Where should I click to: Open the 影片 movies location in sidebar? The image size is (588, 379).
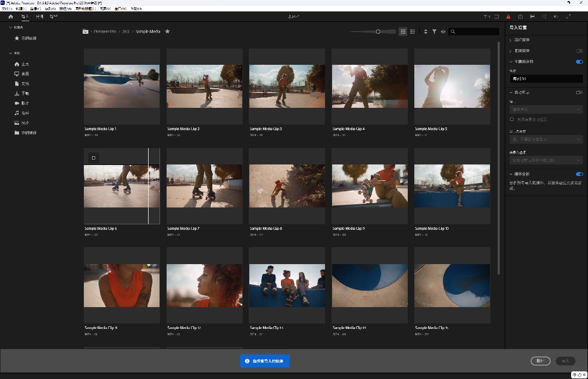(x=22, y=103)
